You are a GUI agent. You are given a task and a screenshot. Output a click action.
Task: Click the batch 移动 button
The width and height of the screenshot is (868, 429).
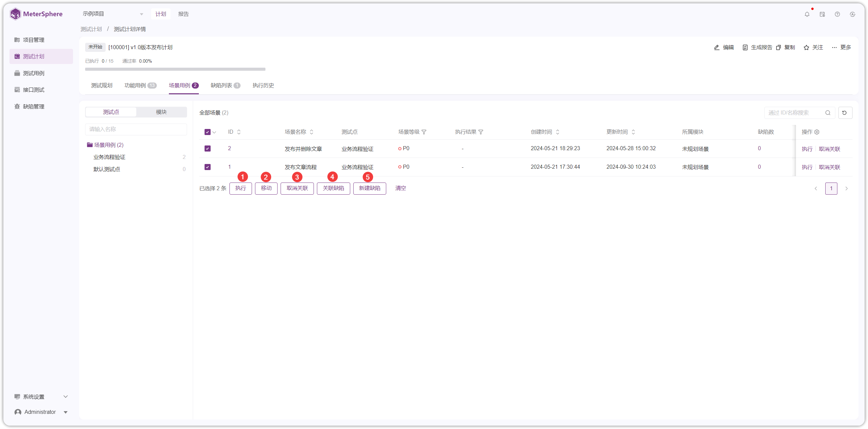[266, 188]
